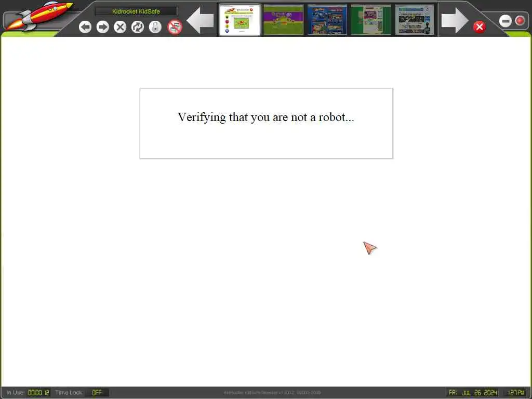Click 'Verifying that you are not a robot...' text

(265, 117)
